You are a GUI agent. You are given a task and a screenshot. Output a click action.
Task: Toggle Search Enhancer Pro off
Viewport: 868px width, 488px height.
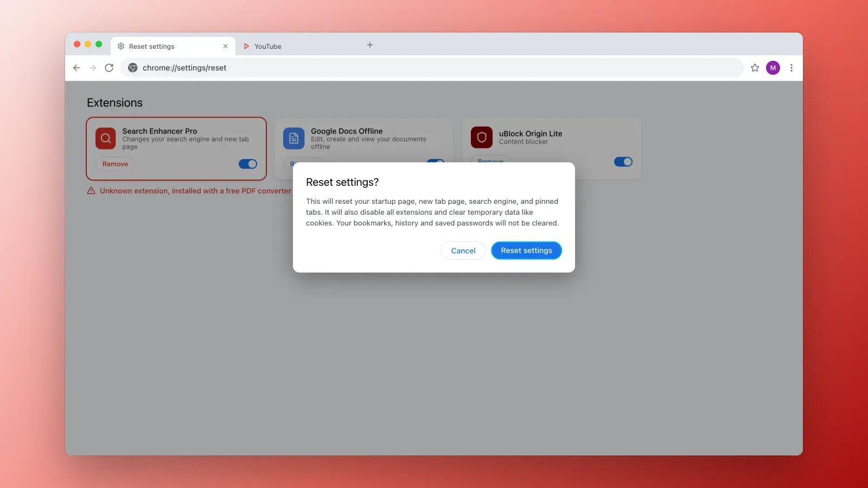pyautogui.click(x=248, y=164)
